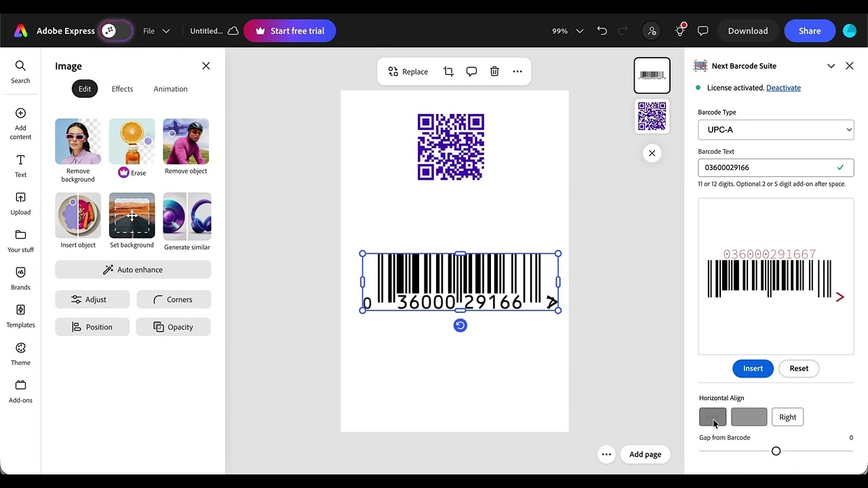Open the lightbulb tips icon
This screenshot has height=488, width=868.
[x=680, y=30]
